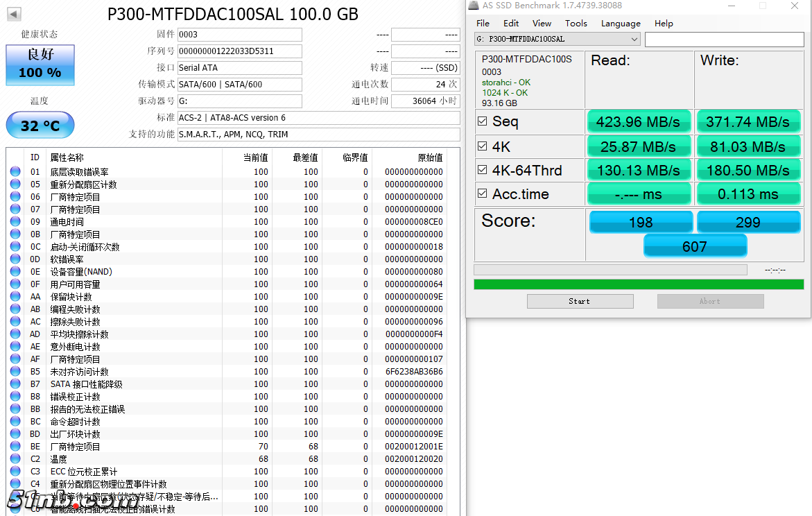Click the status orb for attribute B5 row
The image size is (812, 516).
coord(15,372)
